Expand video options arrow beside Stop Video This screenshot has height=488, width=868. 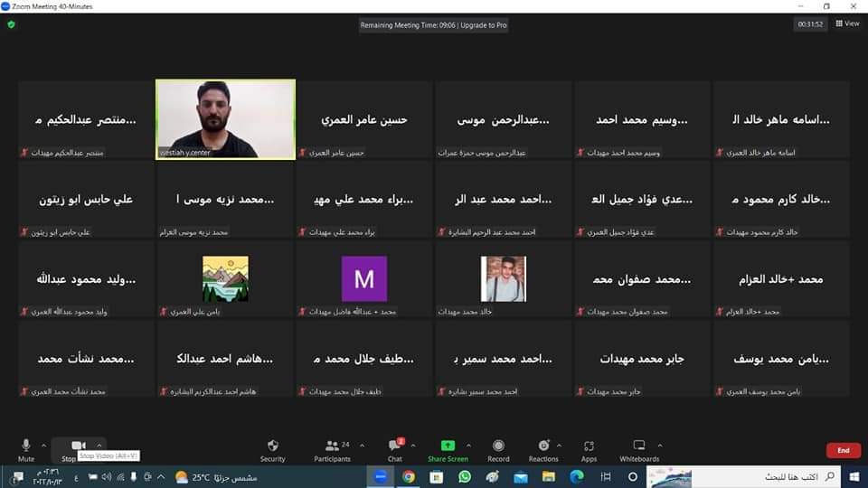(x=99, y=445)
